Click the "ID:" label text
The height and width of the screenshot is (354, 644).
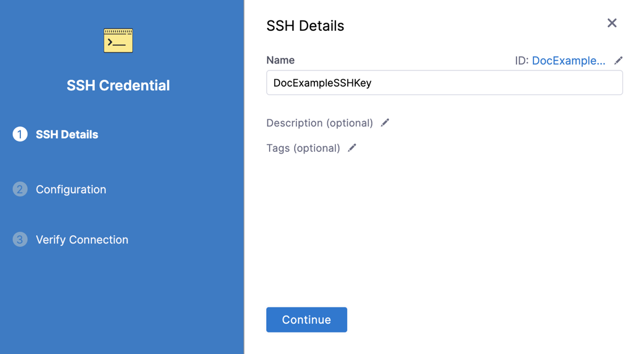(x=522, y=61)
